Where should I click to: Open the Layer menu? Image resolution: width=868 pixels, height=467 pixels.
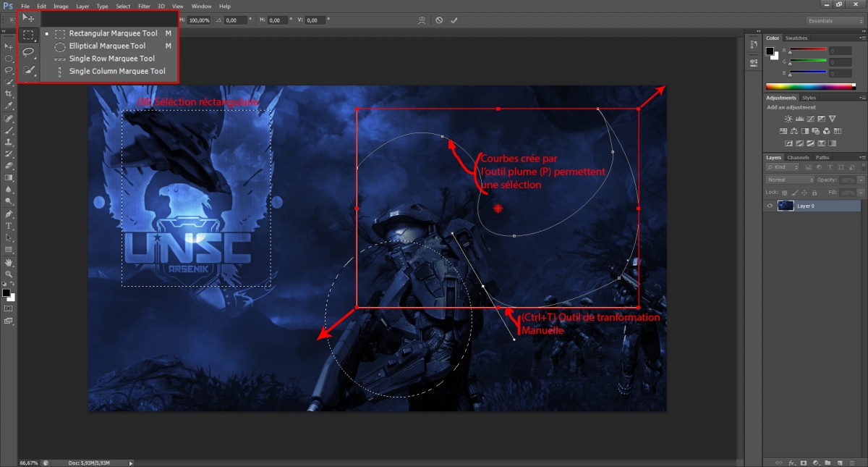(x=82, y=6)
